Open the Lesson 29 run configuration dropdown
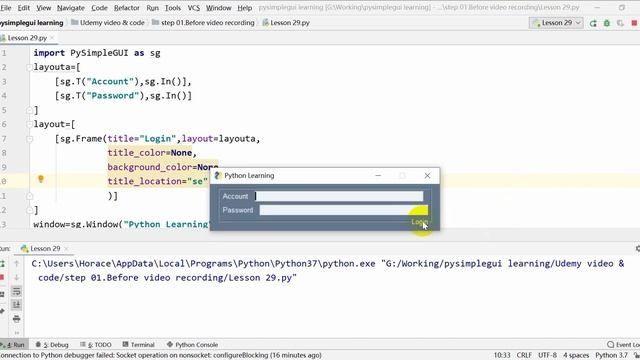This screenshot has height=360, width=640. click(556, 23)
